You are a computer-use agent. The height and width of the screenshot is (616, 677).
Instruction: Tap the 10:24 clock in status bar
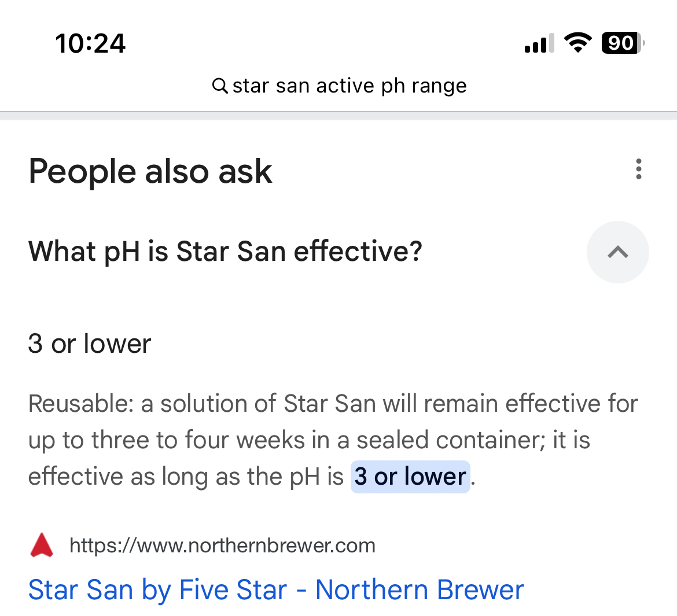pyautogui.click(x=90, y=44)
